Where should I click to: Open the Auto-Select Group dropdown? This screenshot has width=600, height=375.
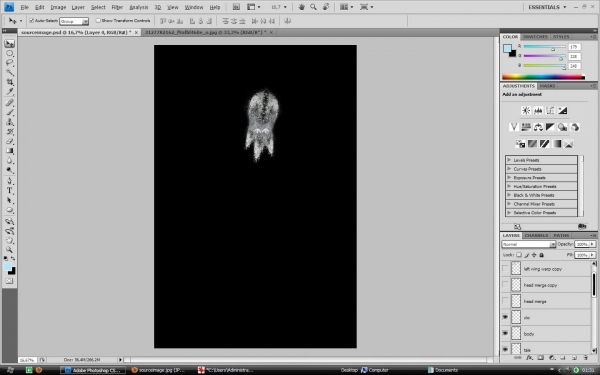(x=74, y=21)
